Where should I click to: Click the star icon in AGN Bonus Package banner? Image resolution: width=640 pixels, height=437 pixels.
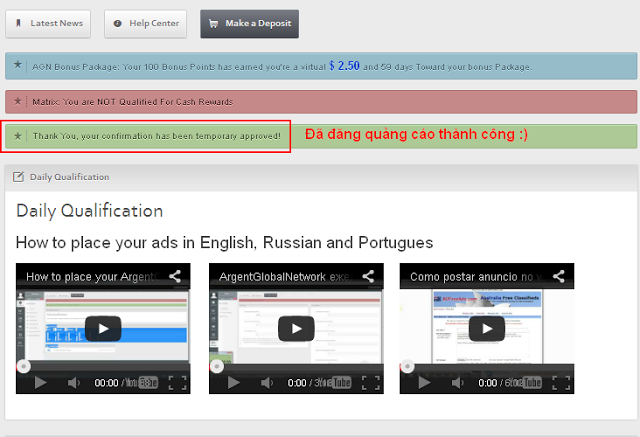coord(18,64)
